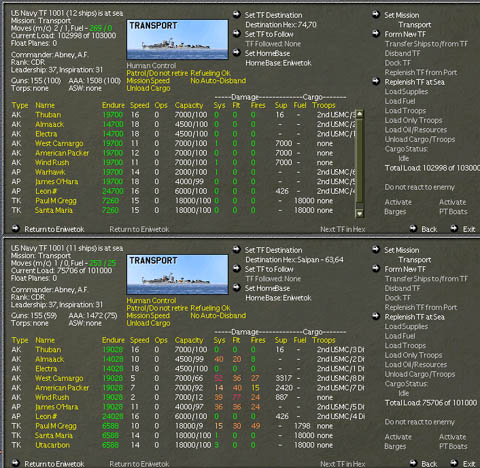Select ship Santa Maria in upper panel
The height and width of the screenshot is (468, 480).
pyautogui.click(x=54, y=210)
